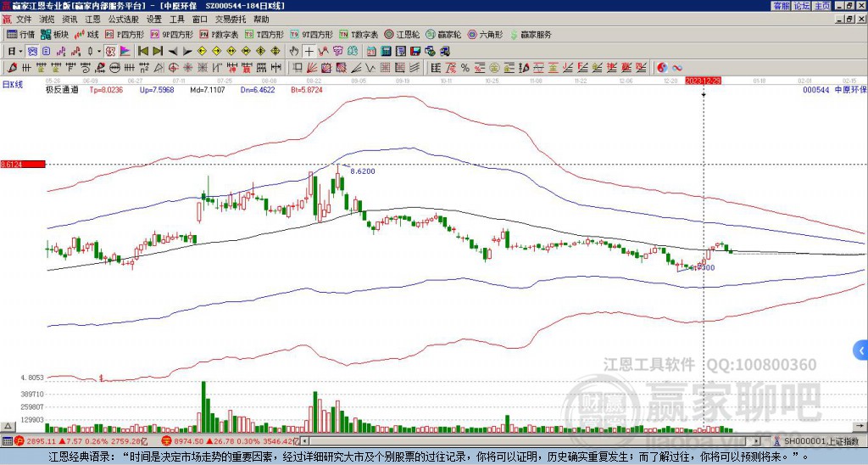Image resolution: width=868 pixels, height=465 pixels.
Task: Click the 8.6200 high price label
Action: tap(363, 171)
